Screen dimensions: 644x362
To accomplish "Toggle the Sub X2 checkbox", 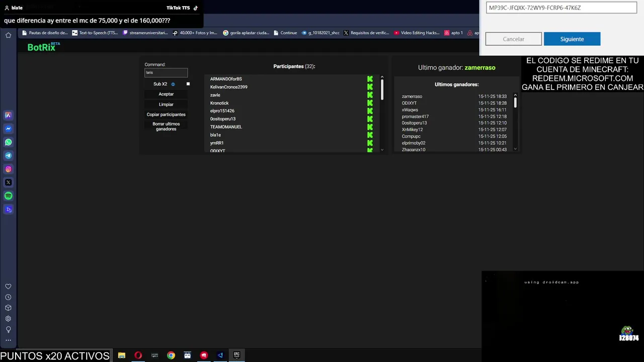I will point(188,84).
